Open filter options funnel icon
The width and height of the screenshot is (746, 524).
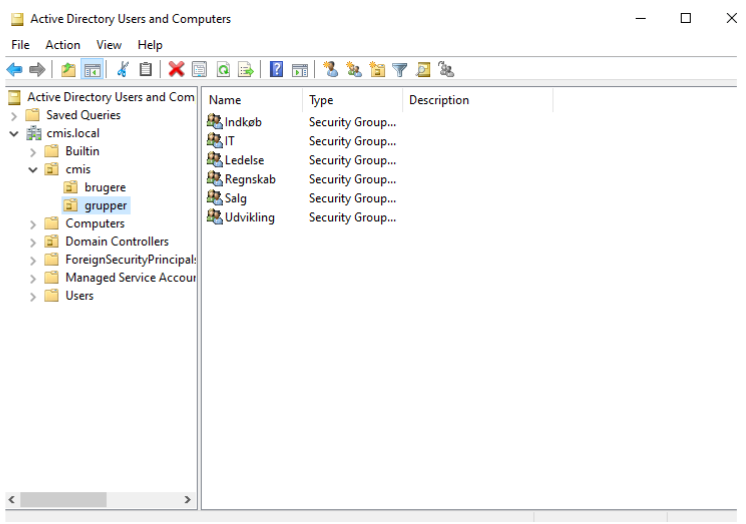tap(400, 70)
